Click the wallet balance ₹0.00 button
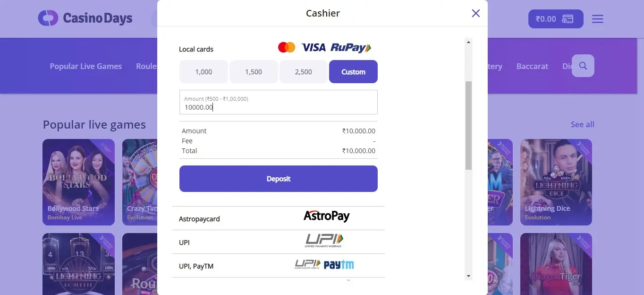644x295 pixels. [x=555, y=19]
